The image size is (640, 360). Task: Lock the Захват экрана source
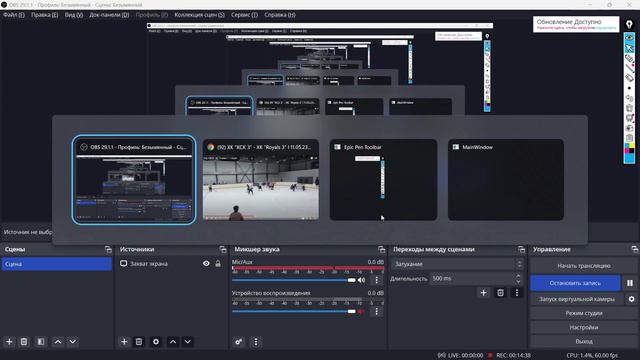pos(218,264)
